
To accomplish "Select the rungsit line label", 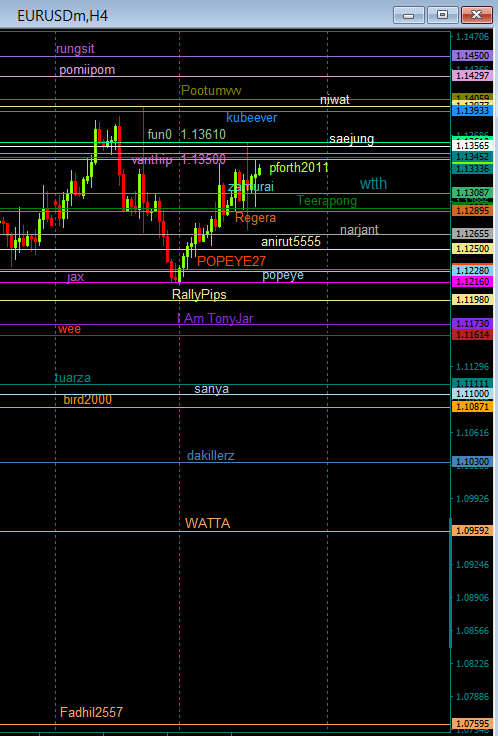I will (x=75, y=48).
